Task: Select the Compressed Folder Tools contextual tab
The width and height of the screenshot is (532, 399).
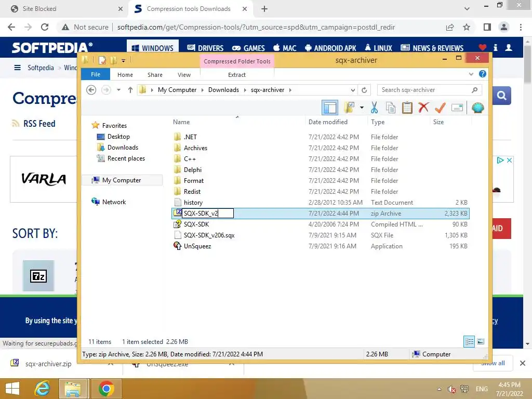Action: pyautogui.click(x=237, y=61)
